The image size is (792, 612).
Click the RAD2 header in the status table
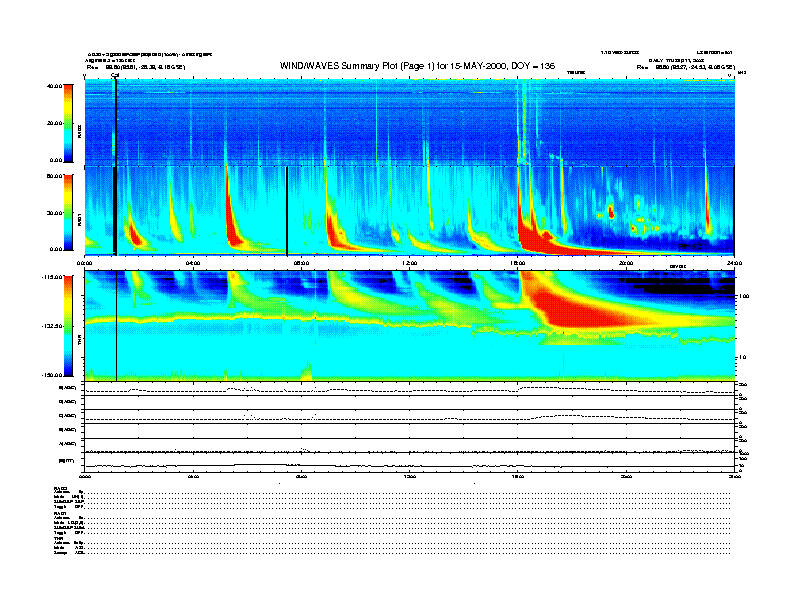click(x=60, y=488)
